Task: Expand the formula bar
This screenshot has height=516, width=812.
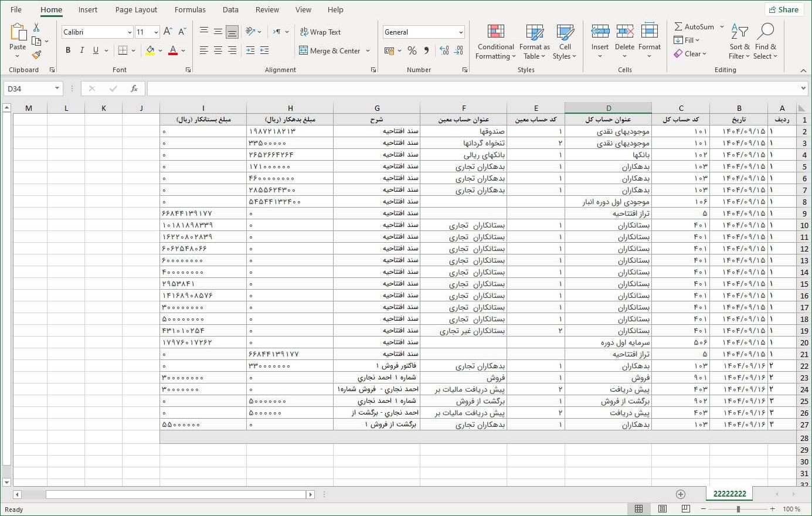Action: pyautogui.click(x=803, y=89)
